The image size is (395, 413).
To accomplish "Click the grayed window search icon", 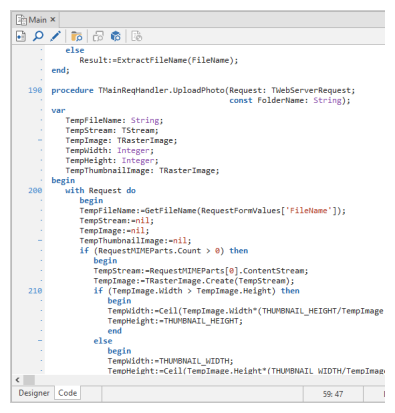I will tap(98, 36).
